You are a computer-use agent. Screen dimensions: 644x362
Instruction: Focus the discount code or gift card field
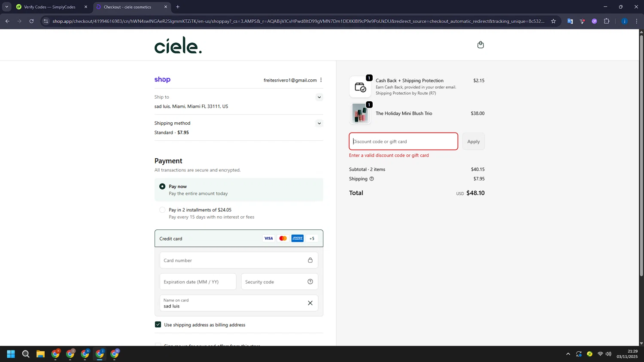404,142
